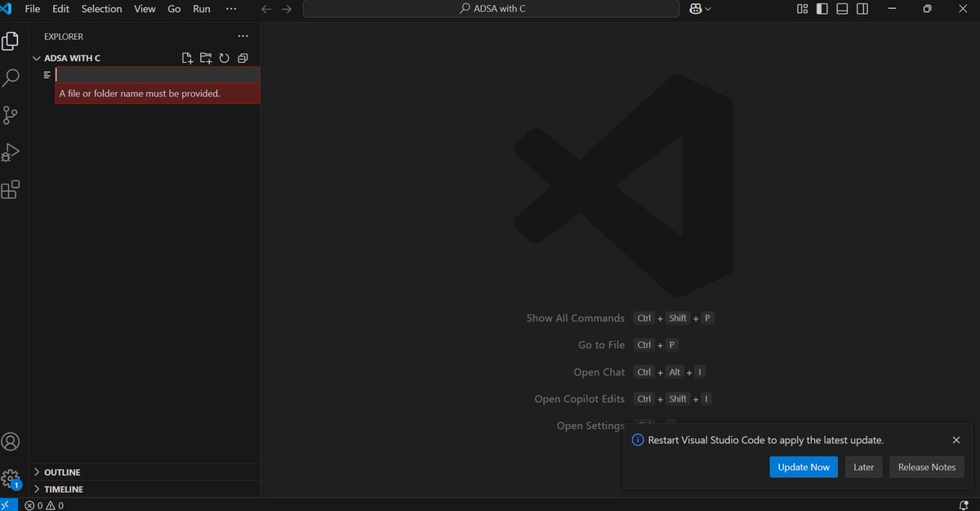Viewport: 980px width, 511px height.
Task: Open the Source Control view icon
Action: (x=11, y=115)
